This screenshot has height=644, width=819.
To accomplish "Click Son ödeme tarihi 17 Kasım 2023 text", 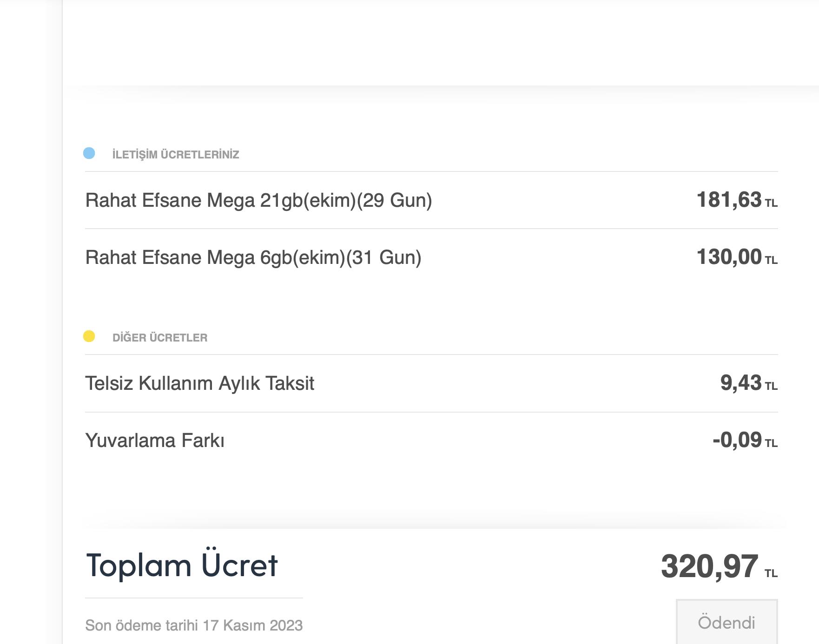I will (x=194, y=625).
